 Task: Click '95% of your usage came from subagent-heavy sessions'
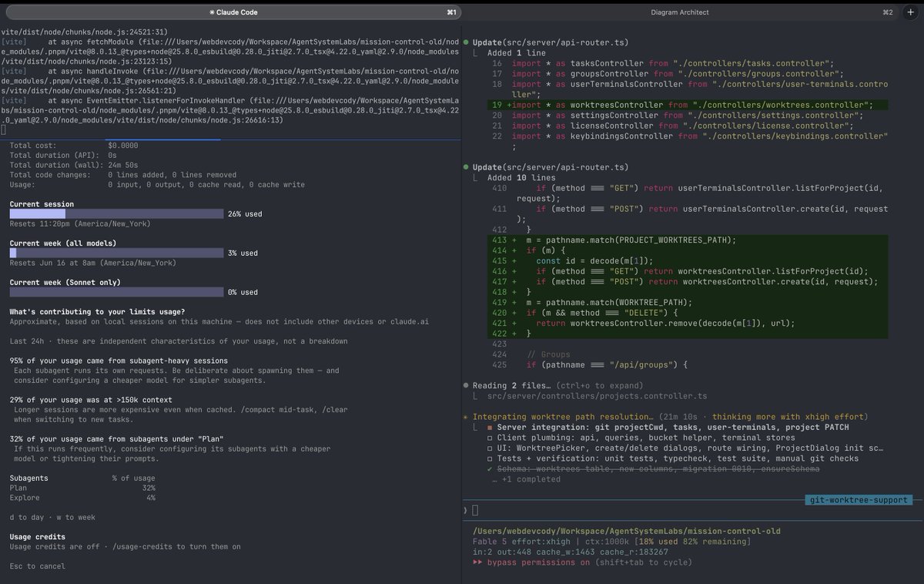click(x=119, y=361)
